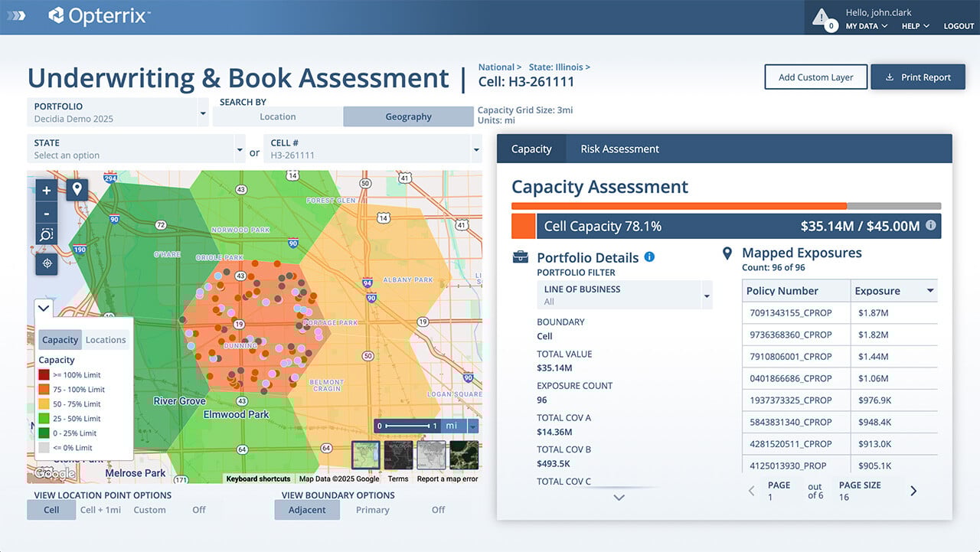
Task: Switch location point options to Off
Action: [199, 509]
